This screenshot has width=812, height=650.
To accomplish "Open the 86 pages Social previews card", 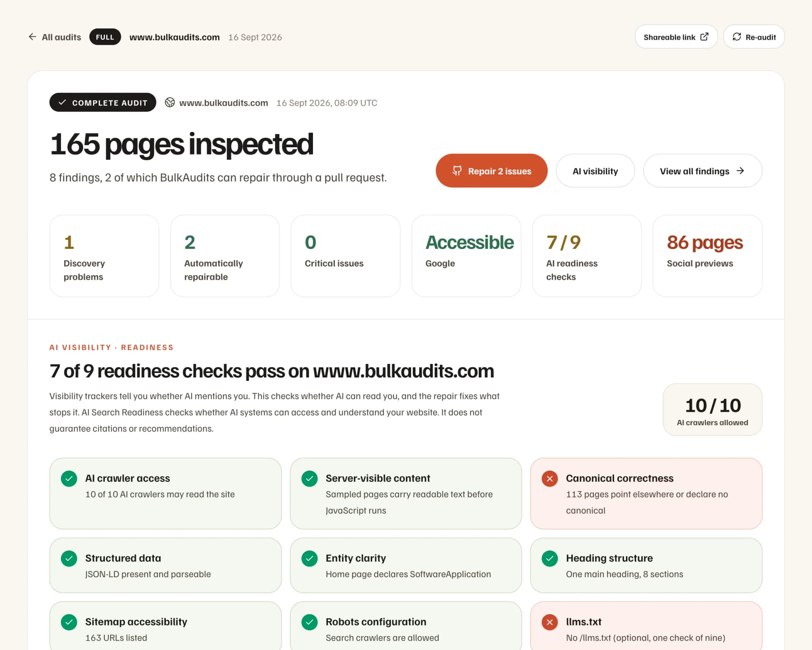I will tap(707, 256).
